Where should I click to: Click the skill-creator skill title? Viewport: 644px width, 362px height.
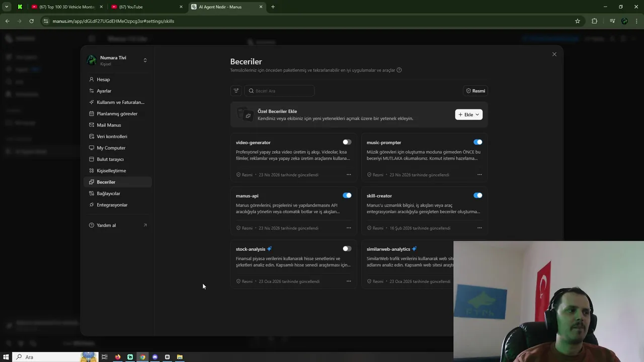[379, 196]
